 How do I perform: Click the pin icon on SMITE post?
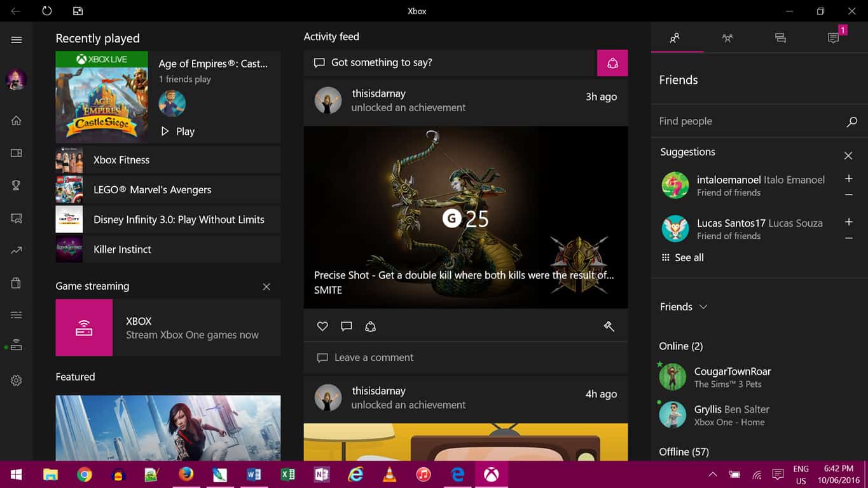point(609,327)
